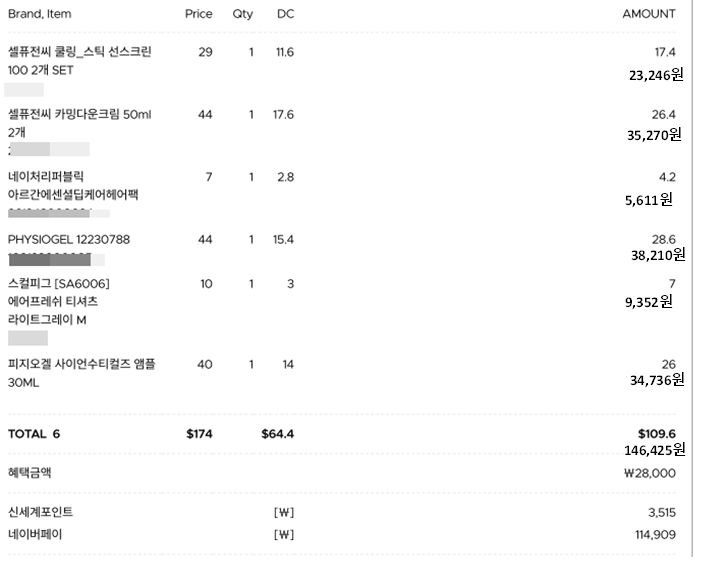Click the Qty column header
The height and width of the screenshot is (568, 704).
click(x=243, y=14)
